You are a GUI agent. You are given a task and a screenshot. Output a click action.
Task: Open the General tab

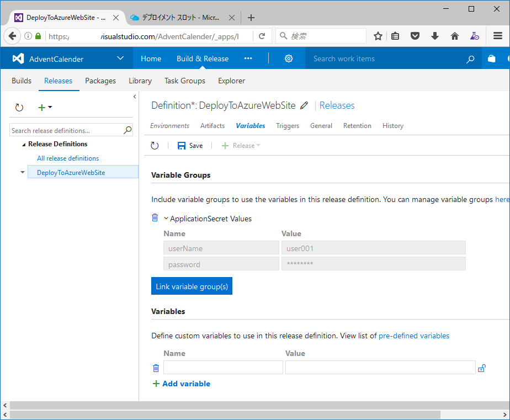pos(321,126)
